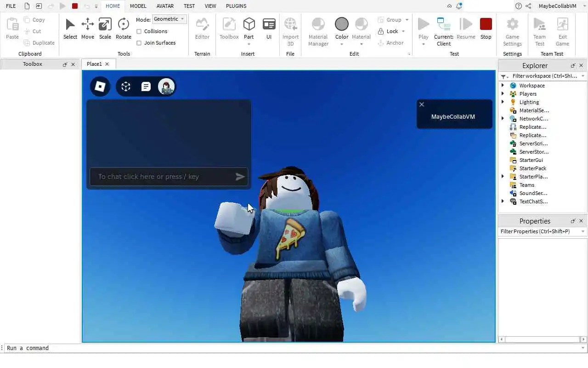
Task: Open the Material dropdown arrow
Action: [x=361, y=44]
